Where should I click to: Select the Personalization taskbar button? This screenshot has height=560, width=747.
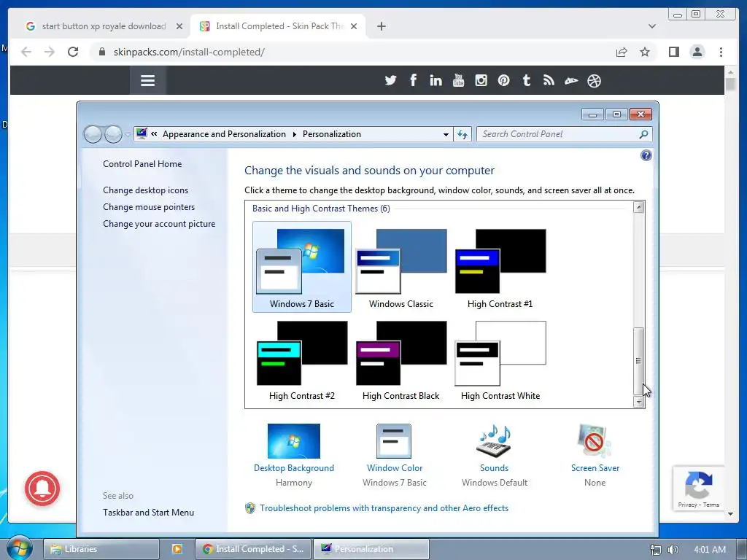(x=371, y=549)
